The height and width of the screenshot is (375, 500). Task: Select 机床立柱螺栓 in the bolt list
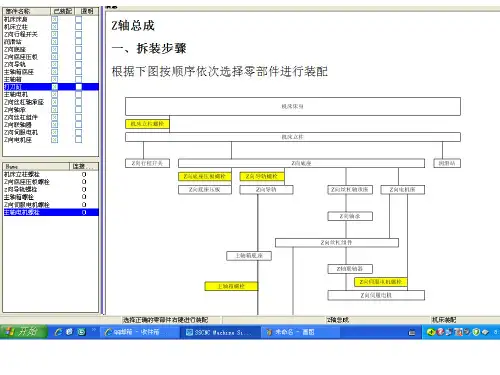click(x=22, y=174)
